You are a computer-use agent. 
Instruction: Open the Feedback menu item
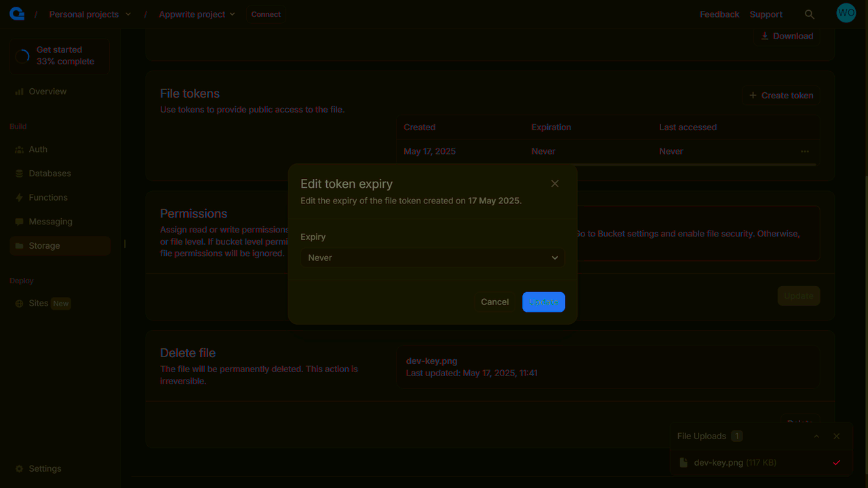click(719, 14)
